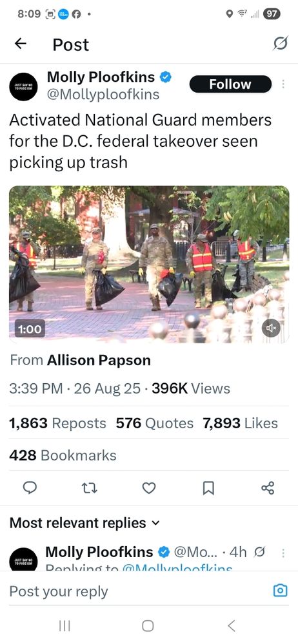Unmute the video via speaker icon
Image resolution: width=298 pixels, height=644 pixels.
[x=272, y=328]
